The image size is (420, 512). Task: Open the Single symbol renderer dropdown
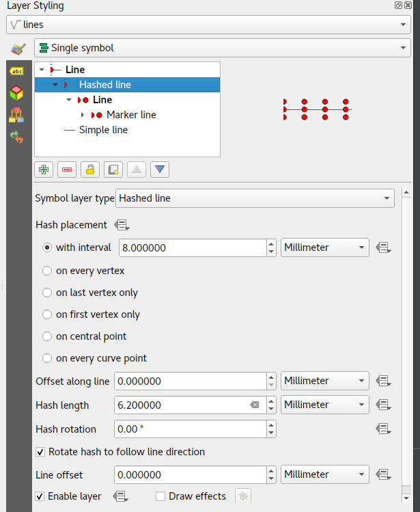pyautogui.click(x=219, y=48)
